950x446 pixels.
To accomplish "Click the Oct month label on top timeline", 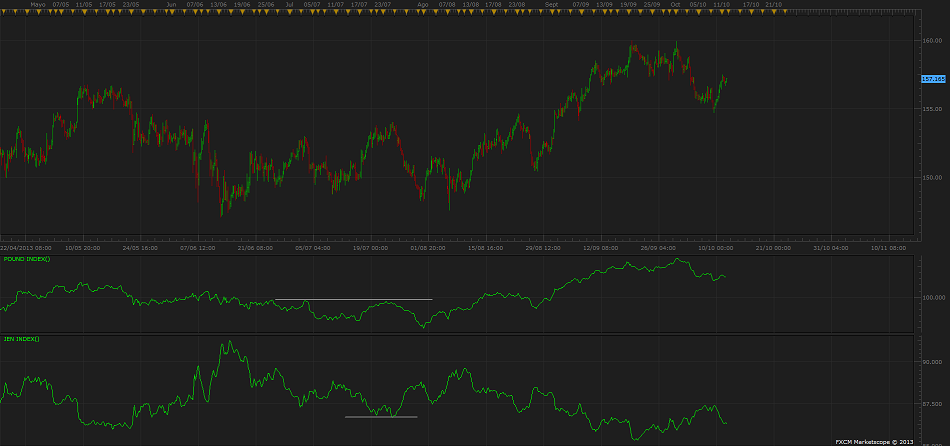I will [675, 4].
